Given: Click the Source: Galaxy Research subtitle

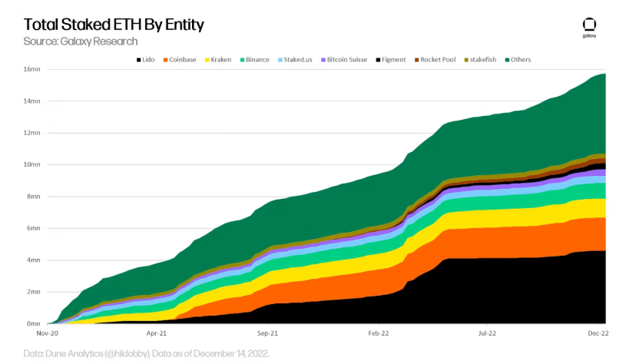Looking at the screenshot, I should click(x=81, y=41).
